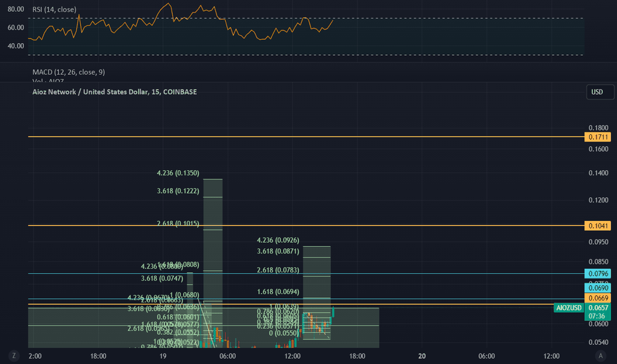This screenshot has height=364, width=617.
Task: Click the 0.1200 price axis value
Action: point(598,201)
